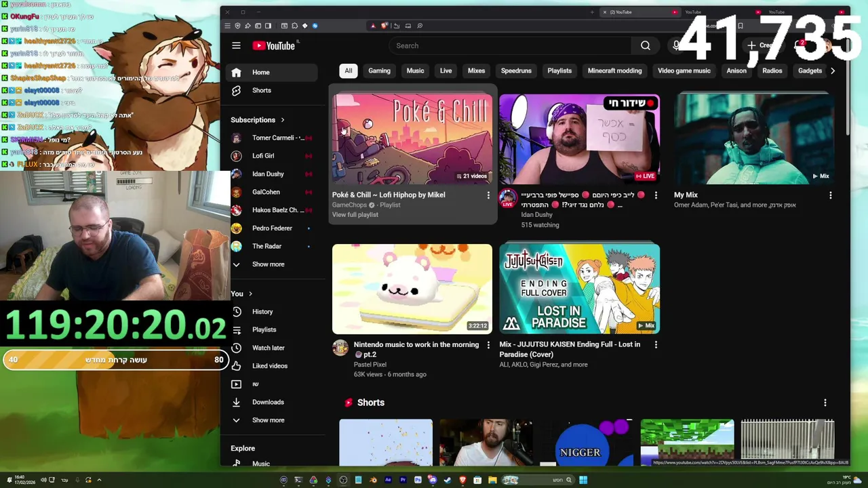Open options menu for Poké & Chill playlist
868x488 pixels.
(x=488, y=195)
